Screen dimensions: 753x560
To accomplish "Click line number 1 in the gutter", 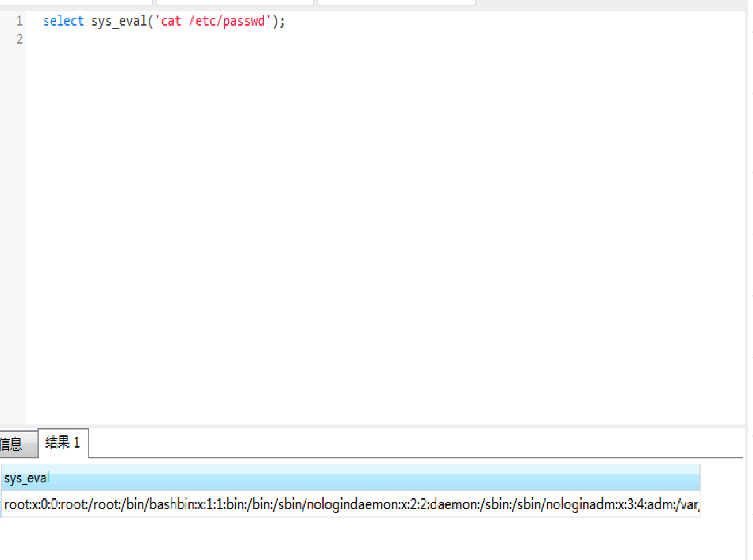I will click(19, 21).
